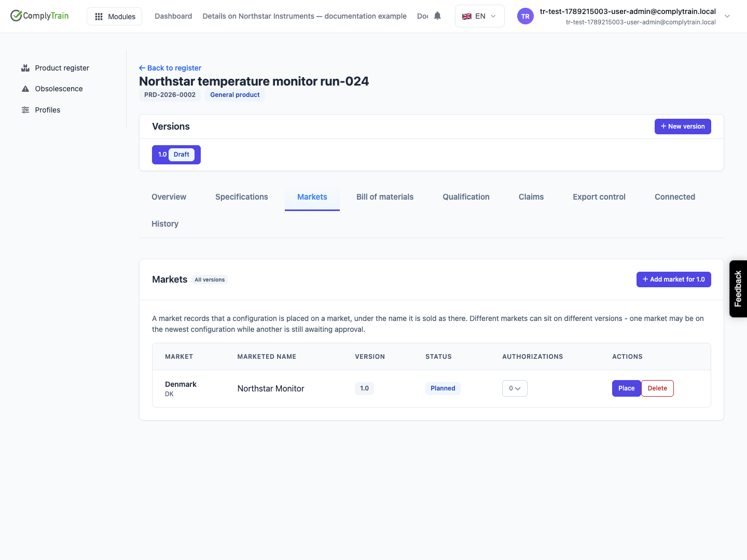Open the Feedback side tab

(738, 289)
